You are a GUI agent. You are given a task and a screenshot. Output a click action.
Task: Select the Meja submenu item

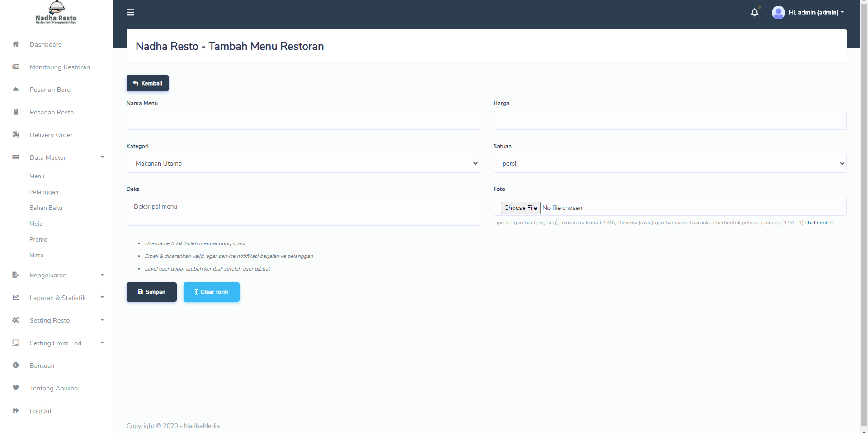[x=36, y=224]
